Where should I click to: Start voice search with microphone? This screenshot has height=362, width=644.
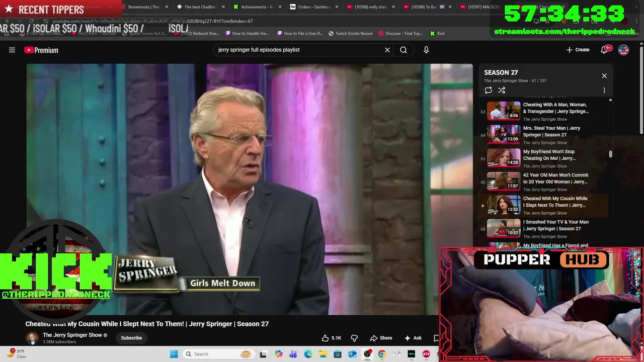point(426,50)
